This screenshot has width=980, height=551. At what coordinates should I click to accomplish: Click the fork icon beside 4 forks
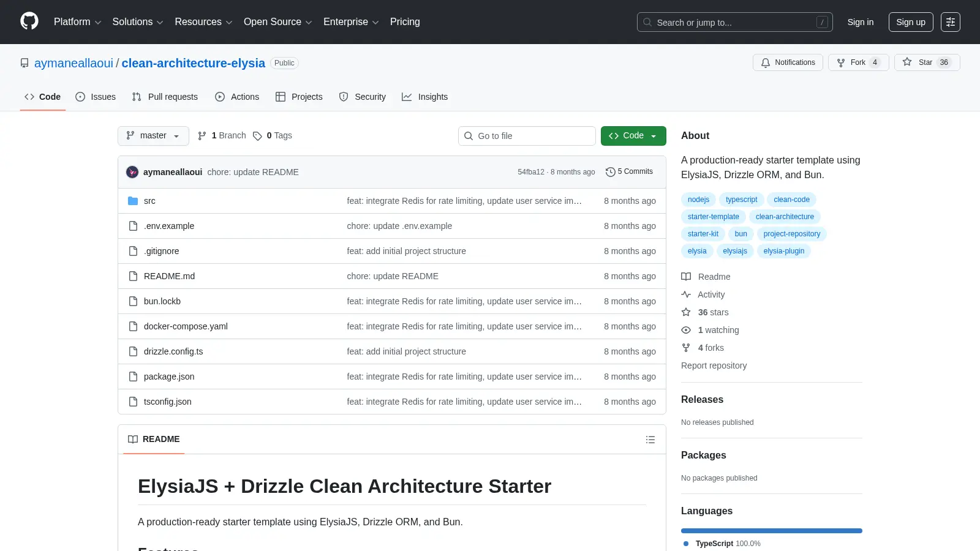coord(686,348)
